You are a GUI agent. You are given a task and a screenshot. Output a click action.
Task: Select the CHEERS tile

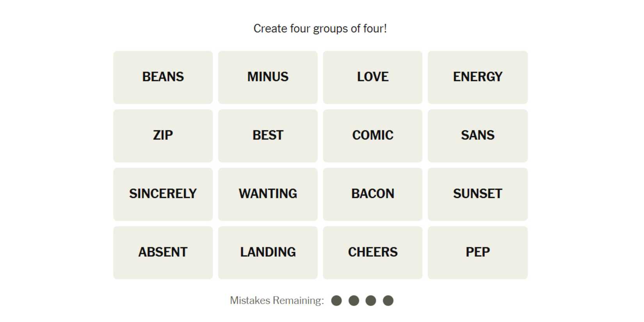coord(372,253)
